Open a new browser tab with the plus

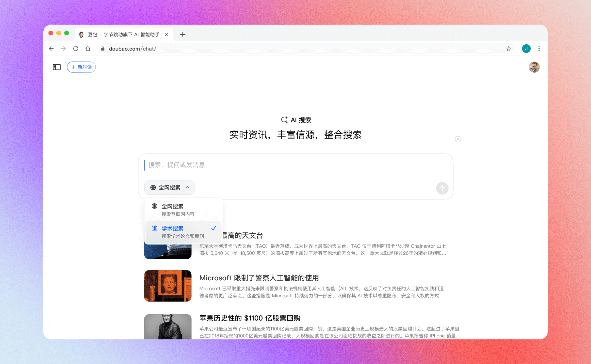(183, 34)
